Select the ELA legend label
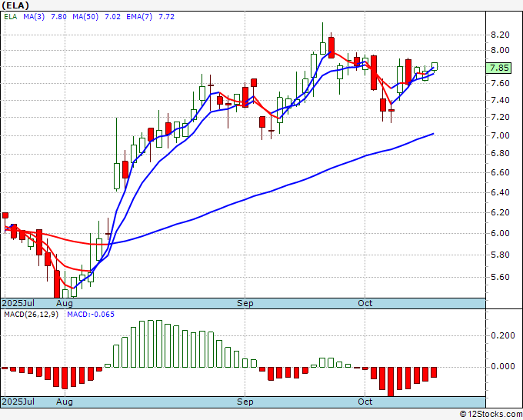This screenshot has height=420, width=523. 10,17
